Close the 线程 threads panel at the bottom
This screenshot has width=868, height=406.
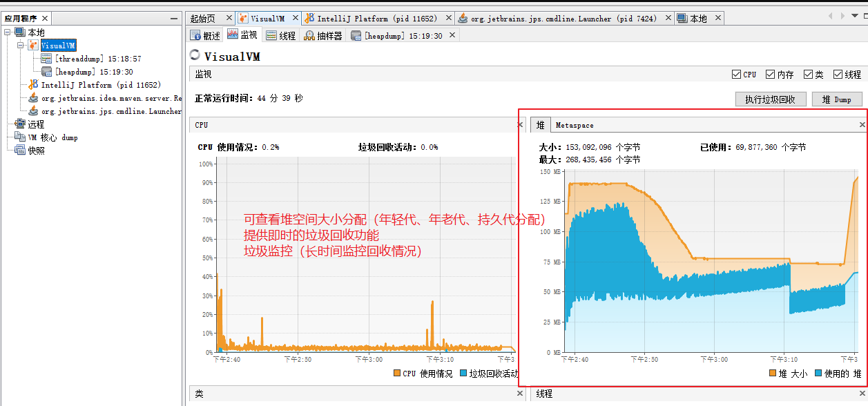pyautogui.click(x=862, y=394)
